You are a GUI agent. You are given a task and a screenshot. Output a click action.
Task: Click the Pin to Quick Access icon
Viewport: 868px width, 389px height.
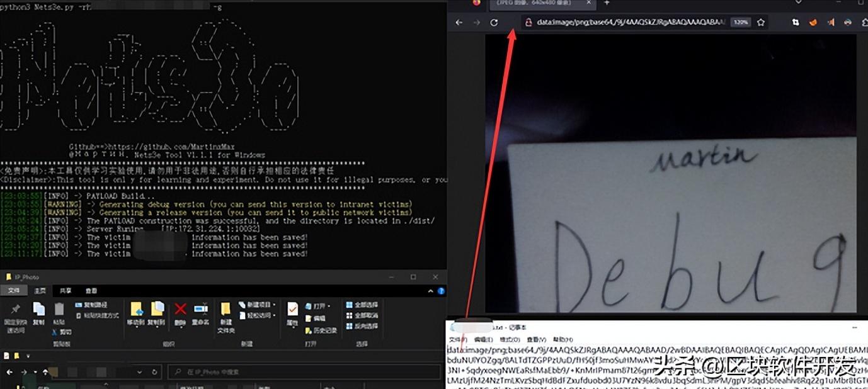pyautogui.click(x=16, y=310)
